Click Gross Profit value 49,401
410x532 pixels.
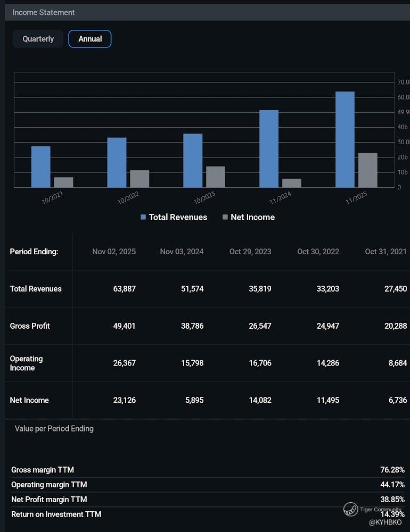point(124,326)
